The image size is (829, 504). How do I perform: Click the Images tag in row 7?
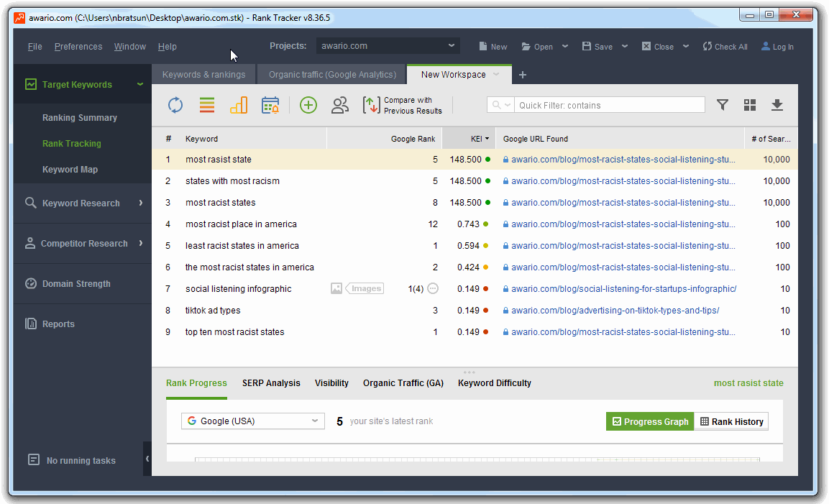pyautogui.click(x=365, y=288)
